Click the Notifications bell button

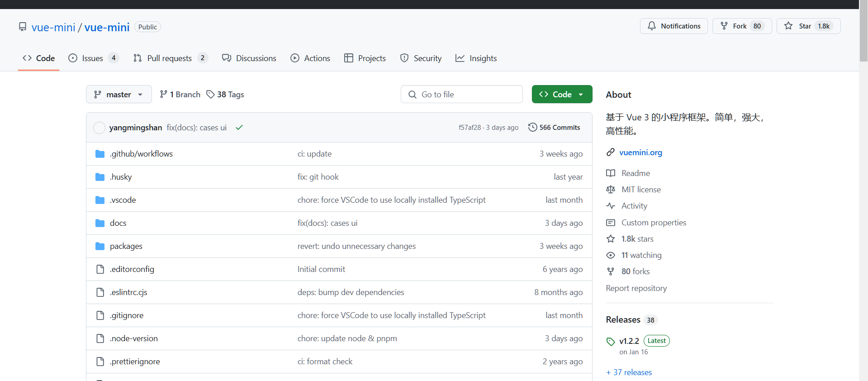coord(674,26)
